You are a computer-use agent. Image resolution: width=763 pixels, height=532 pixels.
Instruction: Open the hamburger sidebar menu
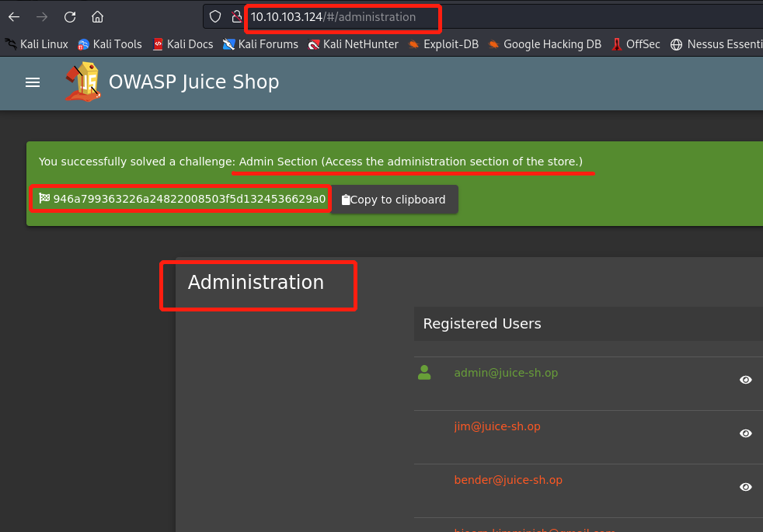33,82
